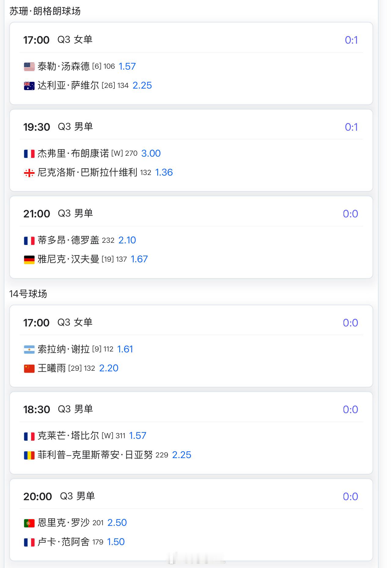Click the Australian flag beside 达利亚·萨维尔
The image size is (392, 568).
29,86
